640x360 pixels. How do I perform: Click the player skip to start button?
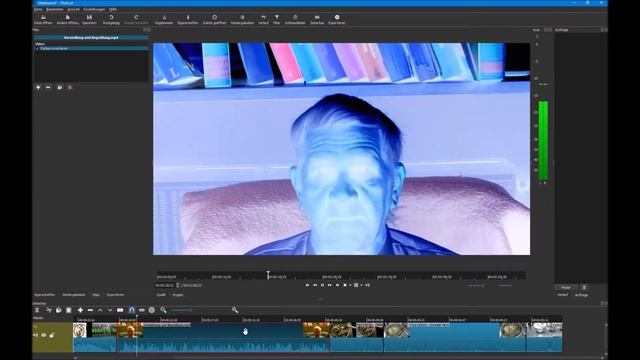tap(307, 285)
